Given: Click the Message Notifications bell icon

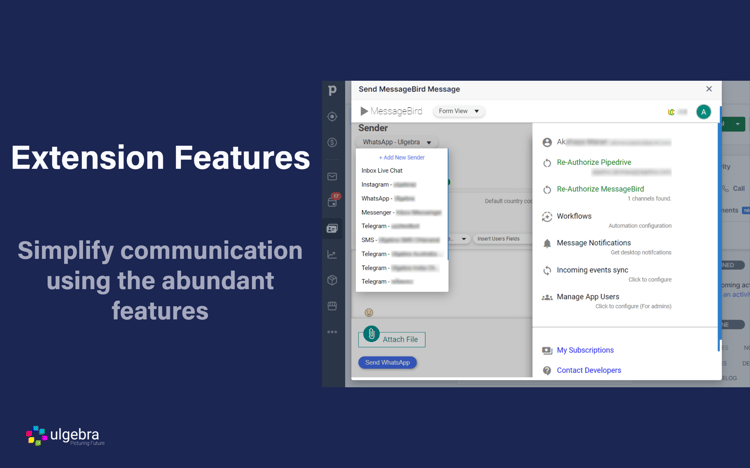Looking at the screenshot, I should [547, 244].
